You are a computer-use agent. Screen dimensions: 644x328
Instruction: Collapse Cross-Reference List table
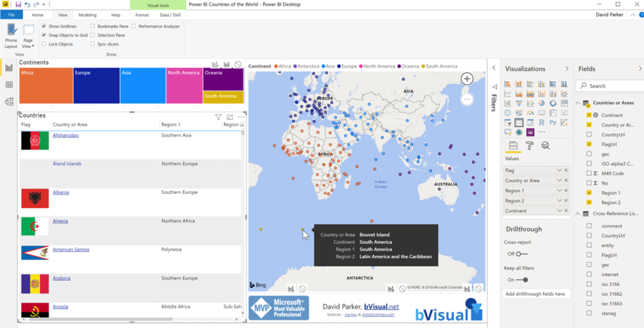coord(578,214)
